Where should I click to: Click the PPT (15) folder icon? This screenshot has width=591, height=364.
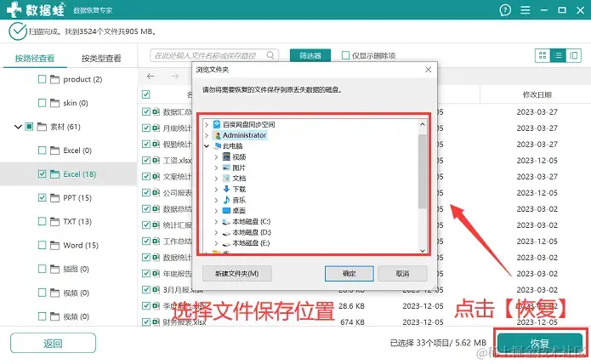[x=55, y=198]
